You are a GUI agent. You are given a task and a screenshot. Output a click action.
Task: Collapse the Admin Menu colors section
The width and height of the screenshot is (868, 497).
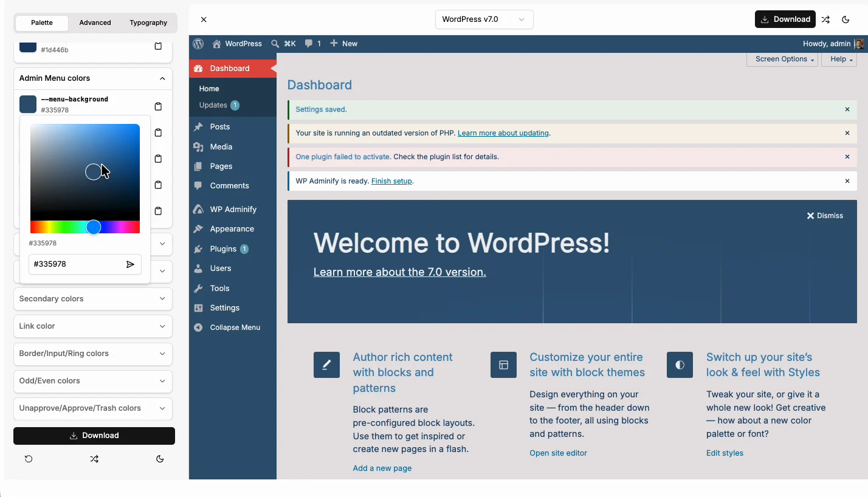pos(93,78)
